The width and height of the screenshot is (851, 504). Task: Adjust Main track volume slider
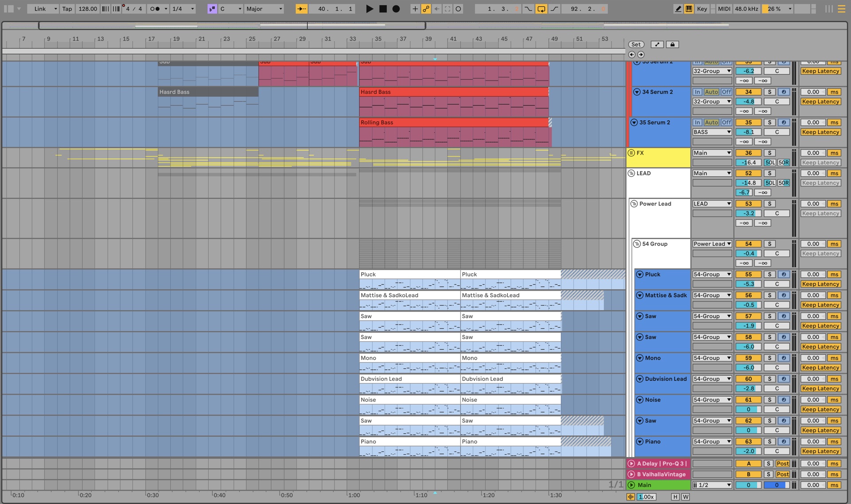[x=748, y=485]
